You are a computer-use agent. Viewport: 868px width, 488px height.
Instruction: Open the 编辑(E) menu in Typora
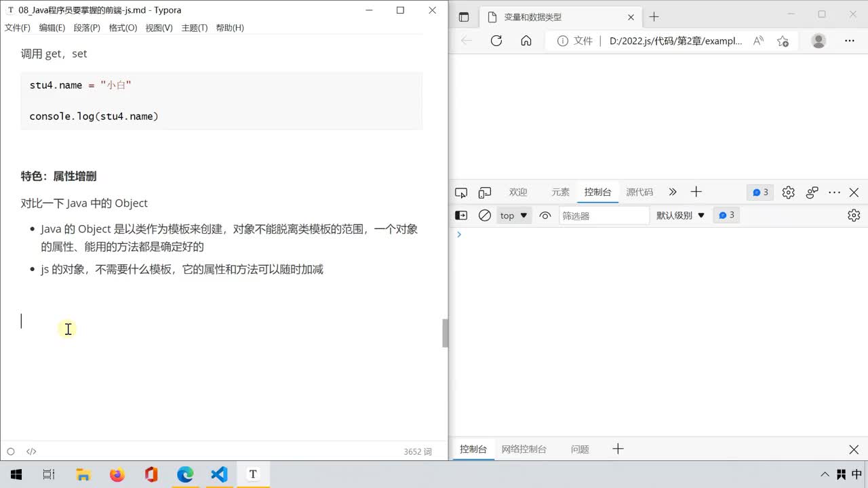tap(52, 28)
